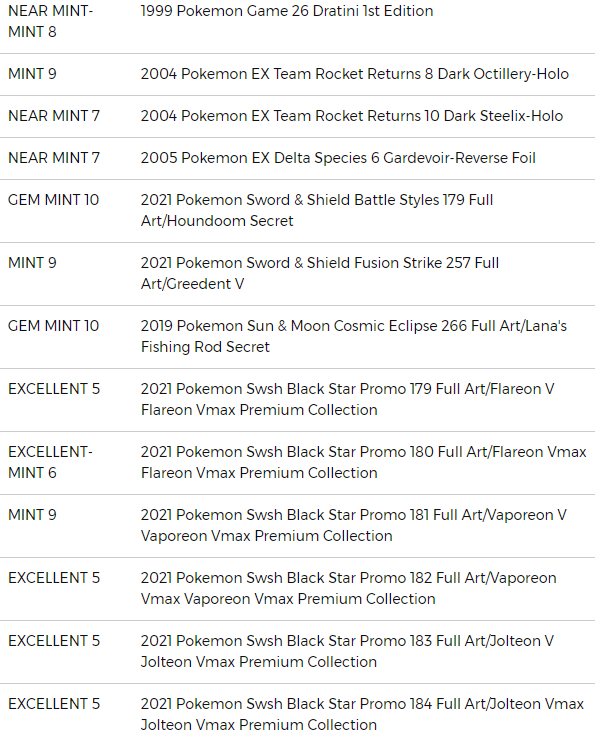
Task: Click MINT 9 grade beside Vaporeon V
Action: (32, 515)
